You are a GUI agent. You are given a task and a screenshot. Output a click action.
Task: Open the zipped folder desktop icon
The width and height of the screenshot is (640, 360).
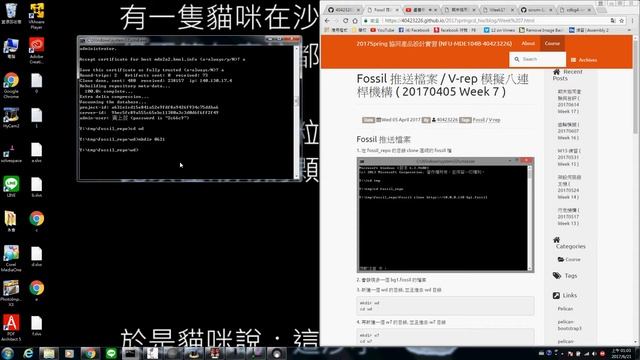tap(11, 222)
